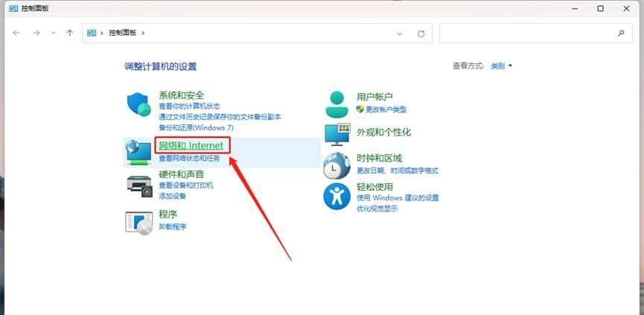Minimize the 控制面板 window
The height and width of the screenshot is (315, 644).
(x=575, y=8)
